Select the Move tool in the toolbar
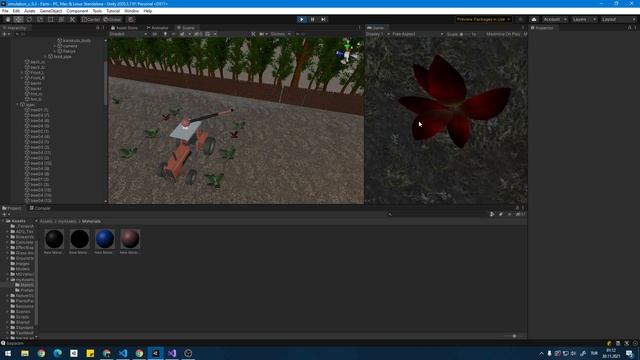Viewport: 640px width, 360px height. (x=18, y=19)
